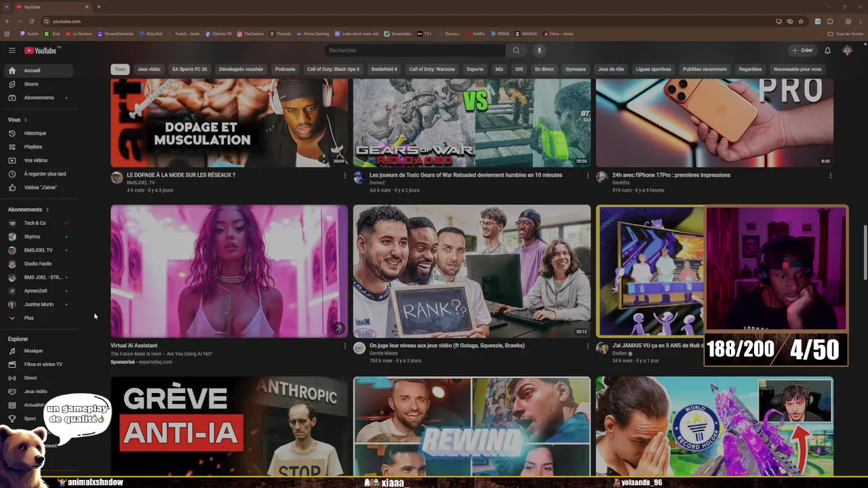The height and width of the screenshot is (488, 868).
Task: Open the GRÈVE ANTI-IA thumbnail
Action: pos(229,426)
